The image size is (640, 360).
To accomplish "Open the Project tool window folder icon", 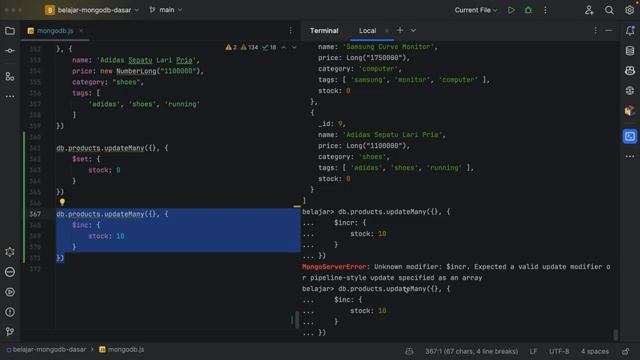I will (10, 31).
